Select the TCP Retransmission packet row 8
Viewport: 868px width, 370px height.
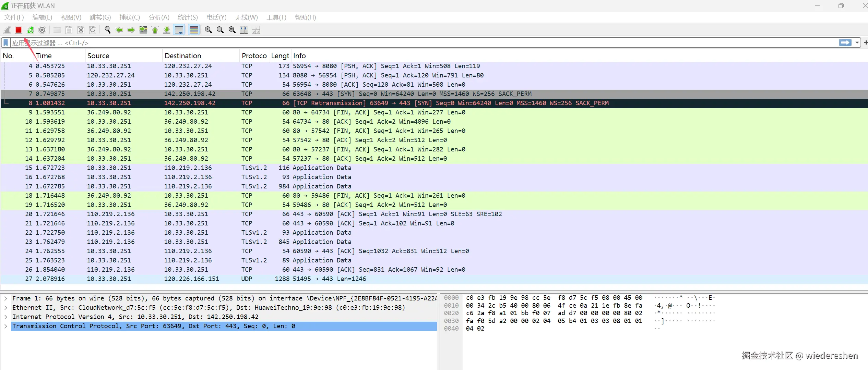309,103
